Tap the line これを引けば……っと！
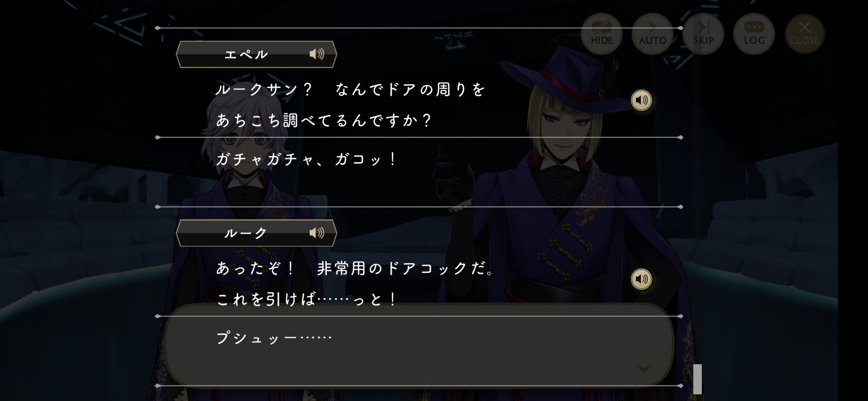Screen dimensions: 868x401 (306, 299)
